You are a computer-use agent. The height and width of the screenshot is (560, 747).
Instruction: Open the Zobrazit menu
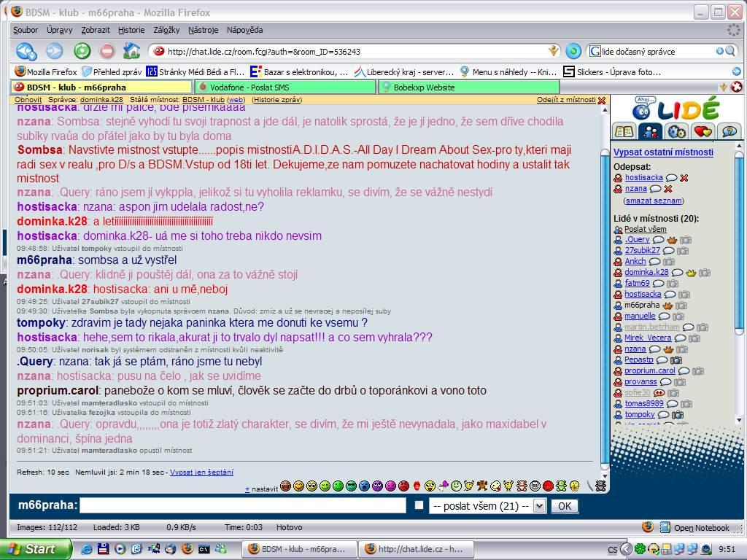(96, 30)
